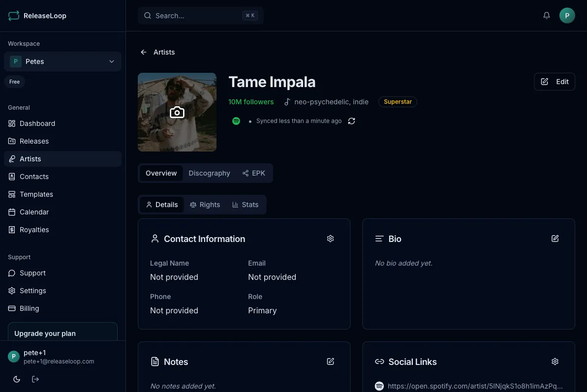Click the 10M followers text

[x=251, y=102]
